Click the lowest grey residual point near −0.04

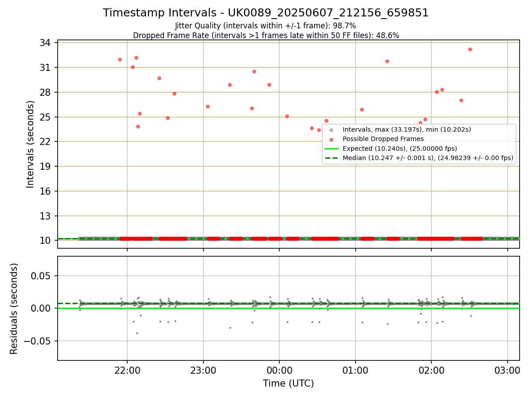tap(137, 333)
